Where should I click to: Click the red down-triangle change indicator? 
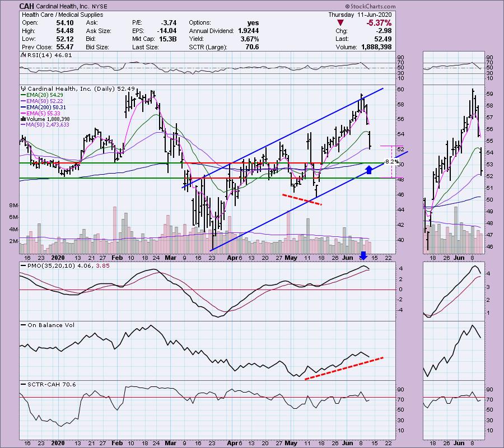pyautogui.click(x=340, y=23)
